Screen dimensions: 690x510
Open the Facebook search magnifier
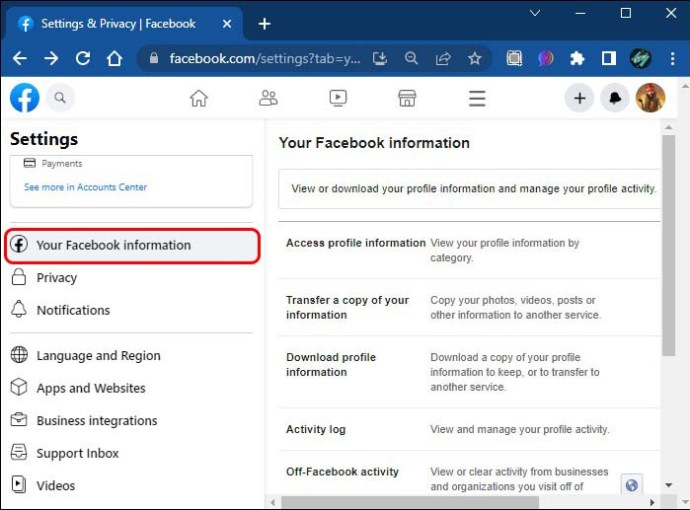pos(60,97)
